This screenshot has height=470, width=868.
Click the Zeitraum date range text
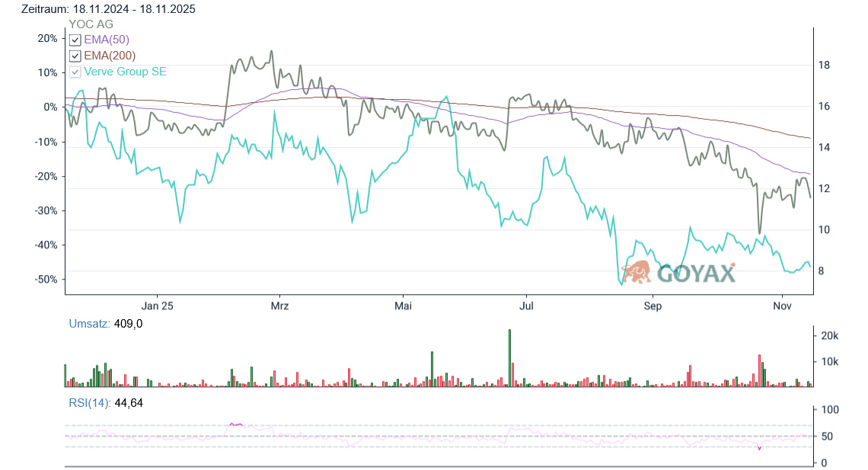coord(108,9)
